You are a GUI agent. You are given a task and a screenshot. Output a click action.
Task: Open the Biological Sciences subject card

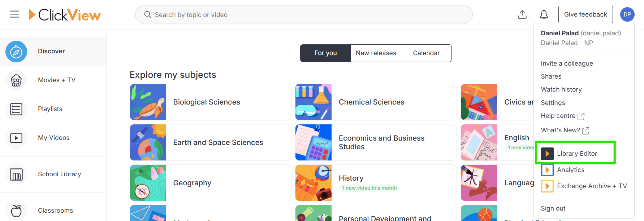point(210,102)
